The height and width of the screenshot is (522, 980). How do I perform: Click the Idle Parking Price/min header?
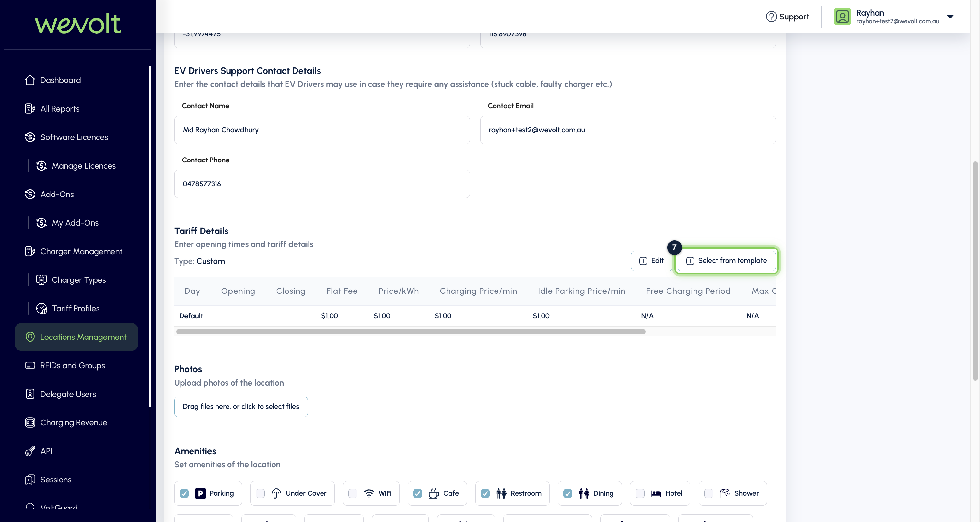581,291
